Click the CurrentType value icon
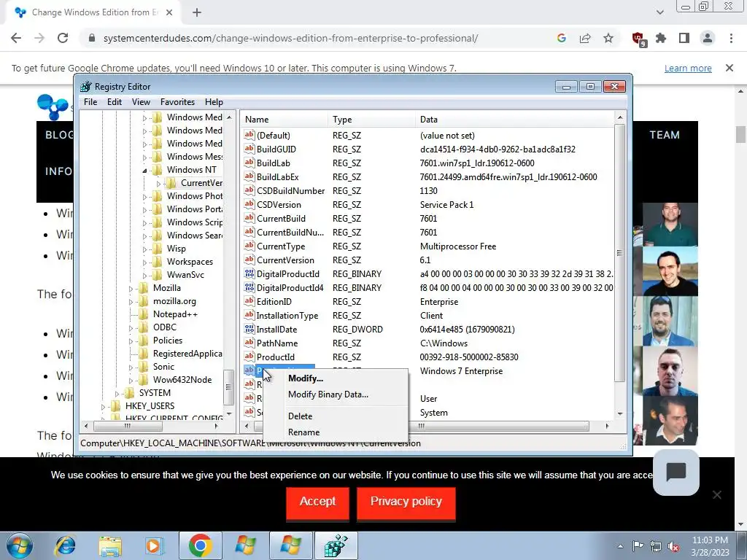The width and height of the screenshot is (747, 560). pyautogui.click(x=249, y=246)
